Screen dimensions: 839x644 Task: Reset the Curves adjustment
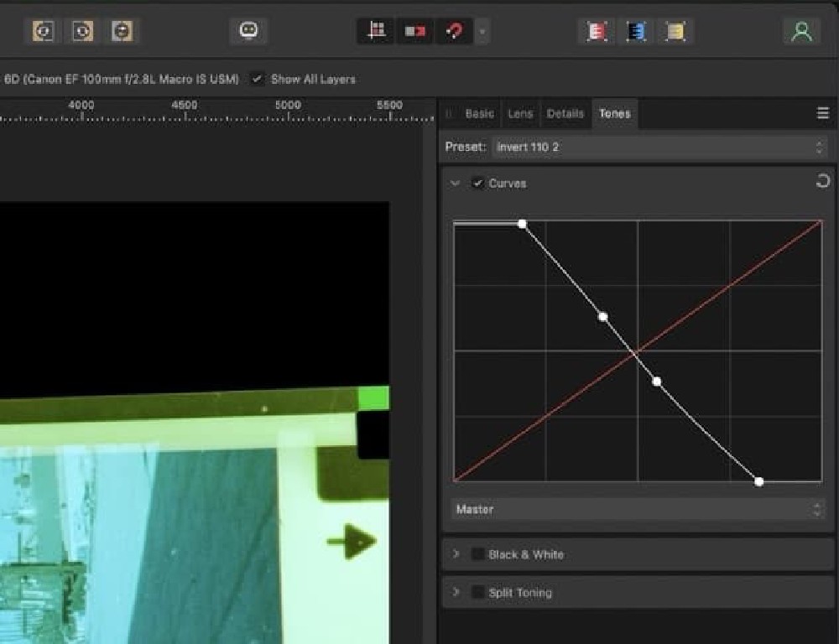pos(823,181)
